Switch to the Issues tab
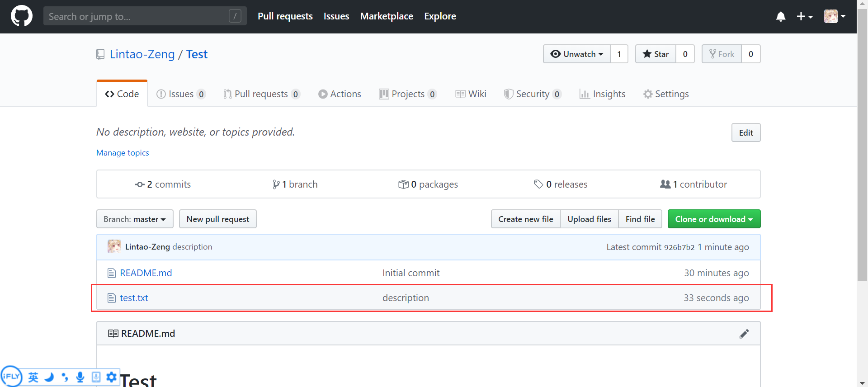Image resolution: width=868 pixels, height=387 pixels. [x=181, y=94]
